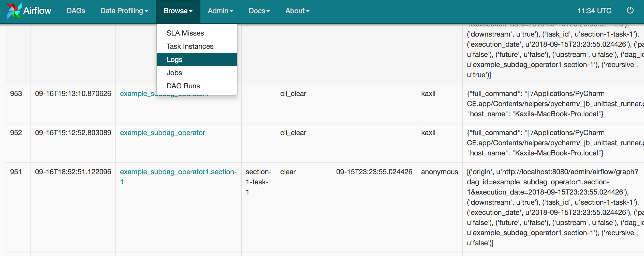The image size is (644, 256).
Task: Expand the Admin dropdown menu
Action: 221,11
